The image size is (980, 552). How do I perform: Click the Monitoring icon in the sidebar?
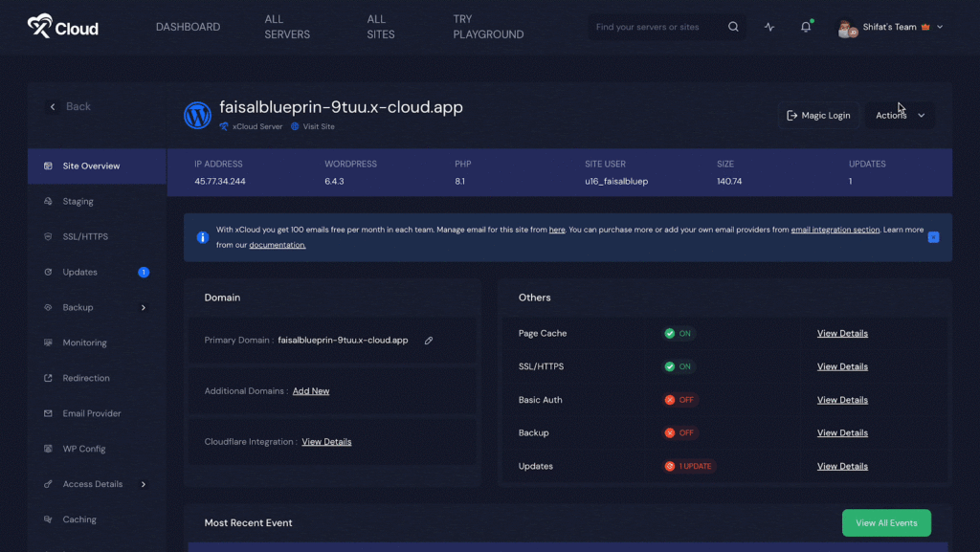coord(46,342)
